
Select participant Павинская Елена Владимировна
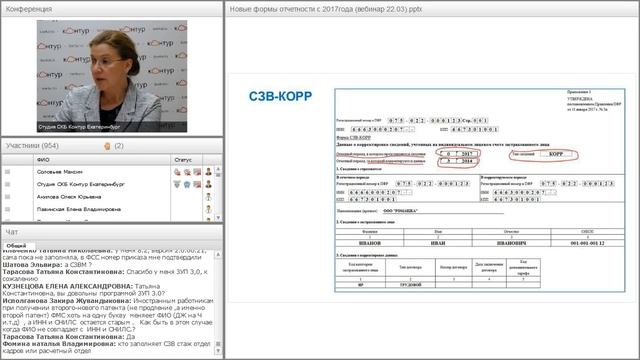click(x=79, y=209)
